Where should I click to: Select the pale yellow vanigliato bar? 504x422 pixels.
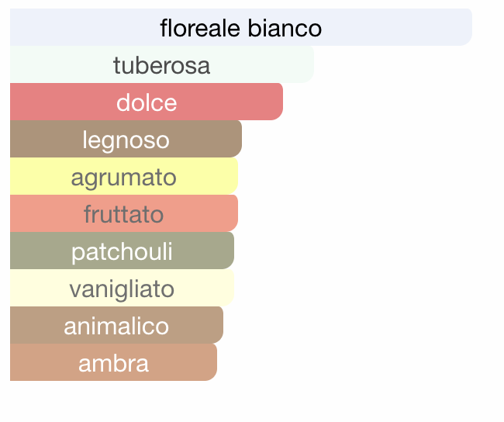123,288
